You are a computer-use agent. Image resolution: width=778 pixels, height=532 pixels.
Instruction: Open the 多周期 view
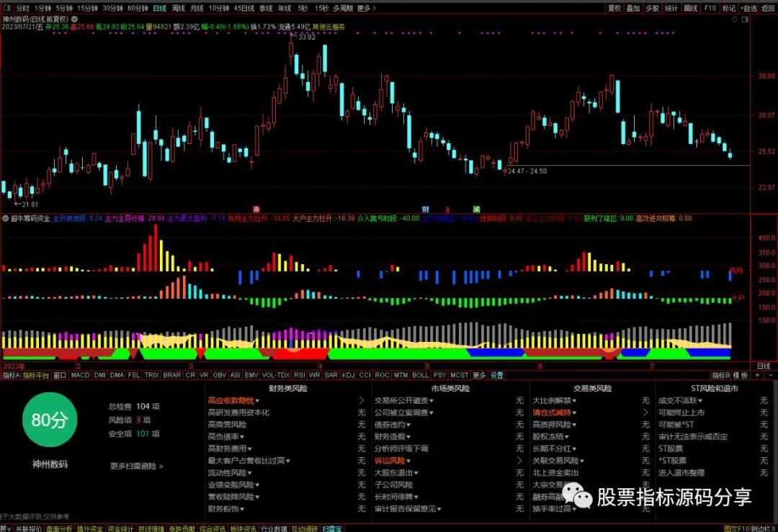(x=343, y=8)
